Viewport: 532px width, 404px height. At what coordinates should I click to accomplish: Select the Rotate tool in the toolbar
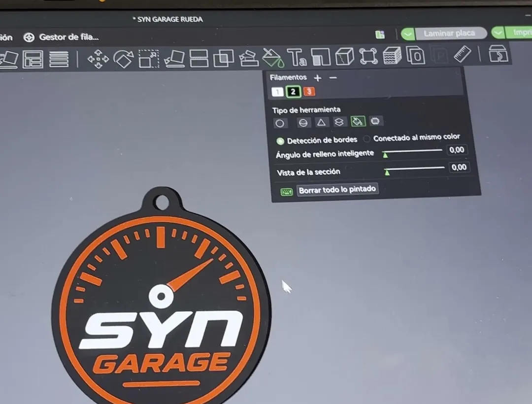[x=124, y=59]
